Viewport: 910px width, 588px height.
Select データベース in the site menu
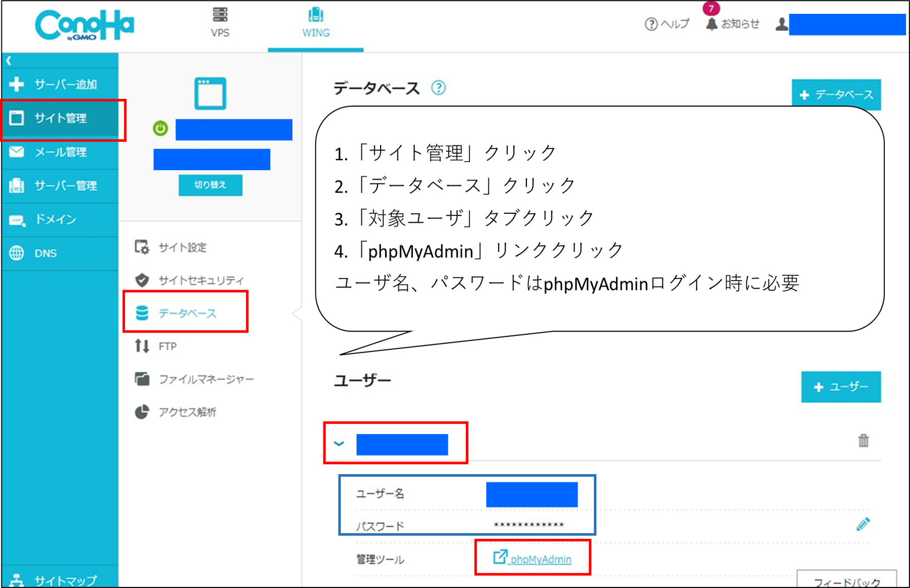coord(187,313)
